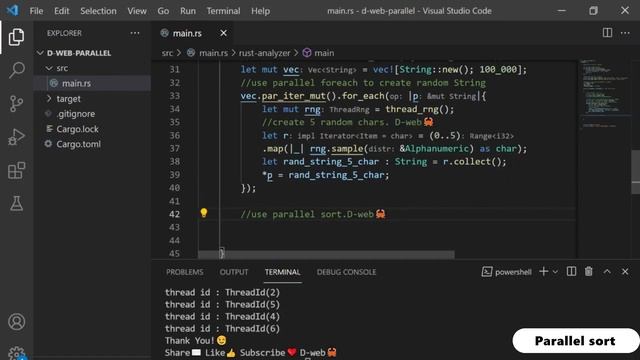
Task: Open the Source Control view
Action: 16,103
